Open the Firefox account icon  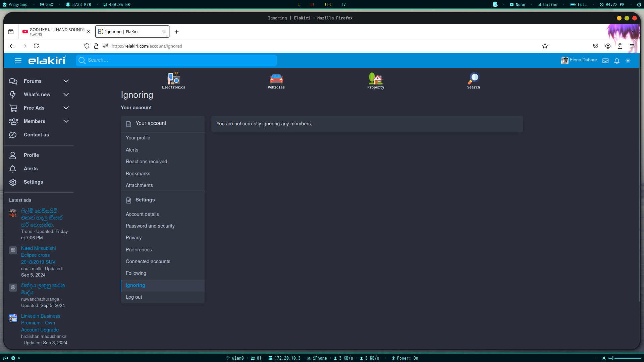[x=608, y=46]
